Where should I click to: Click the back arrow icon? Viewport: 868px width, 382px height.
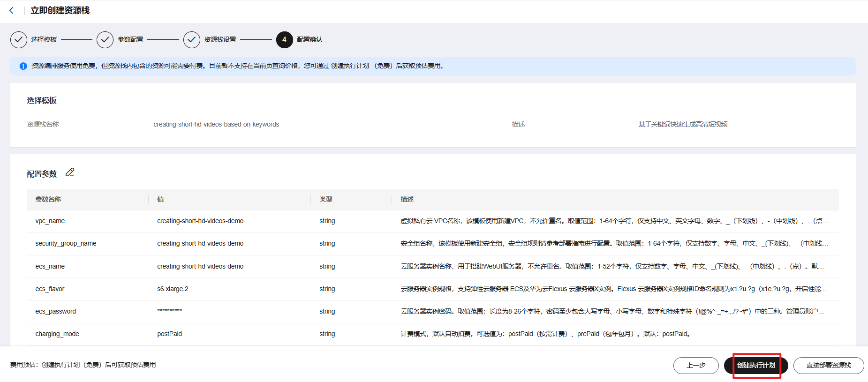point(11,10)
